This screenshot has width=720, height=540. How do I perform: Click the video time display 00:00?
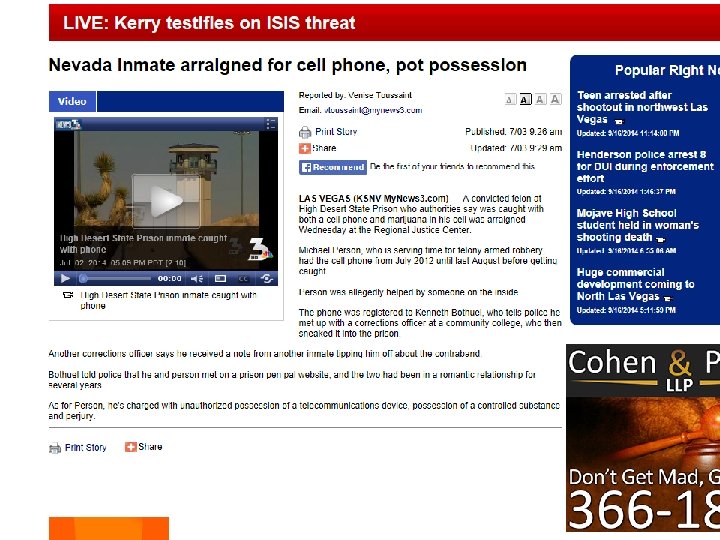pos(169,278)
